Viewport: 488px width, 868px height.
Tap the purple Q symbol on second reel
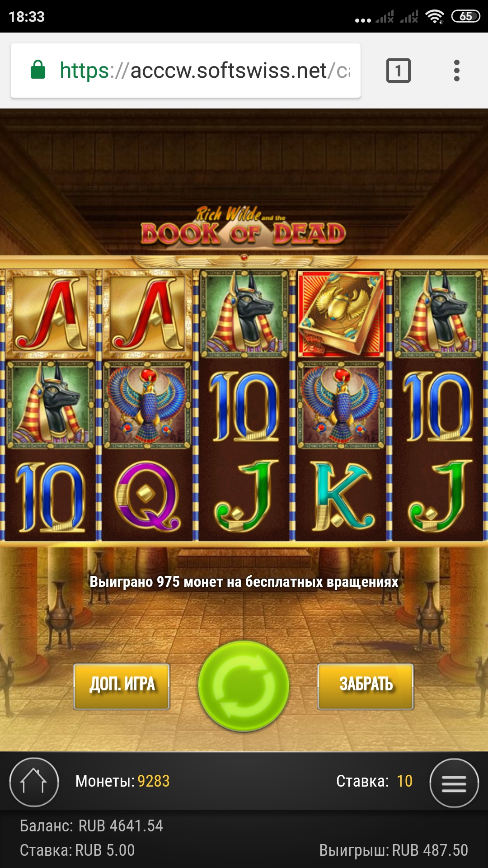[147, 495]
